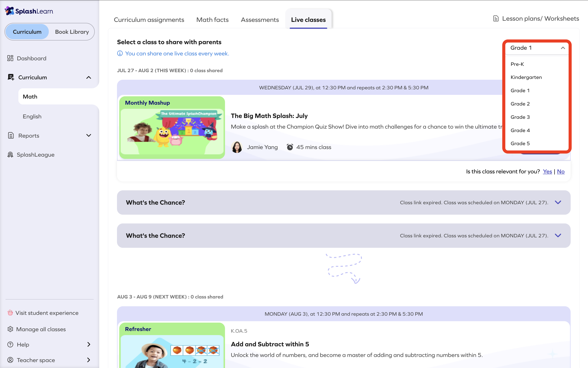The height and width of the screenshot is (368, 588).
Task: Open Refresher class thumbnail
Action: click(x=172, y=345)
